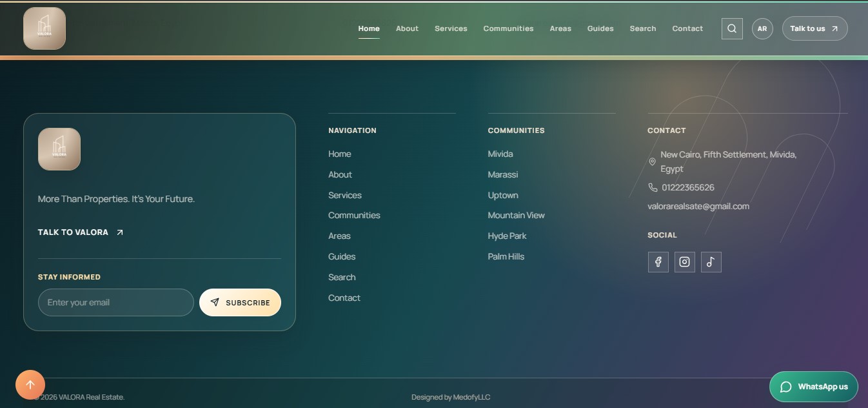Click the Valora logo in footer card
868x408 pixels.
59,149
